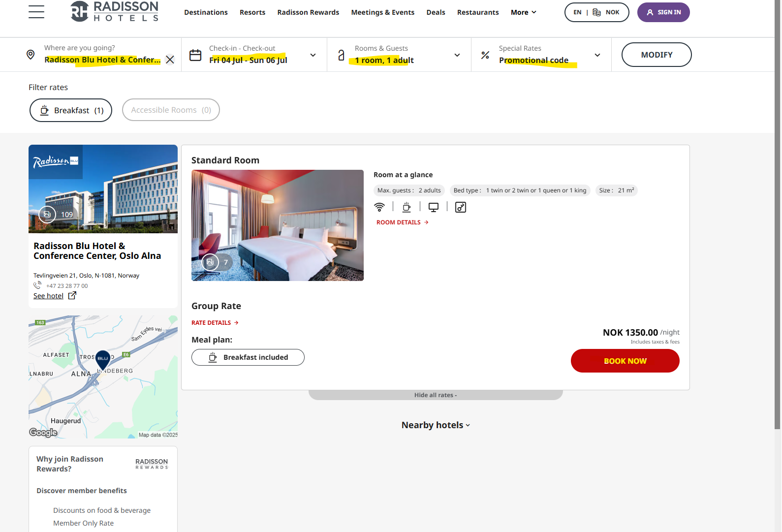Click Discounts on food & beverage benefit

pos(102,510)
